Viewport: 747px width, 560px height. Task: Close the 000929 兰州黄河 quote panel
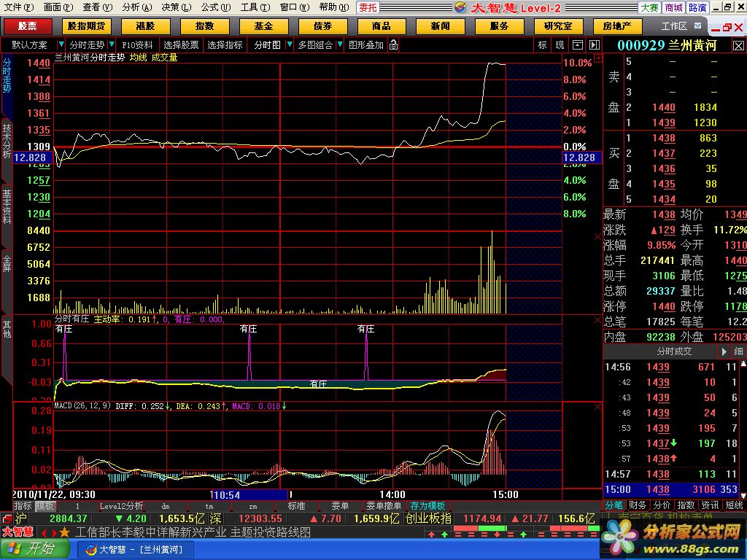coord(738,46)
